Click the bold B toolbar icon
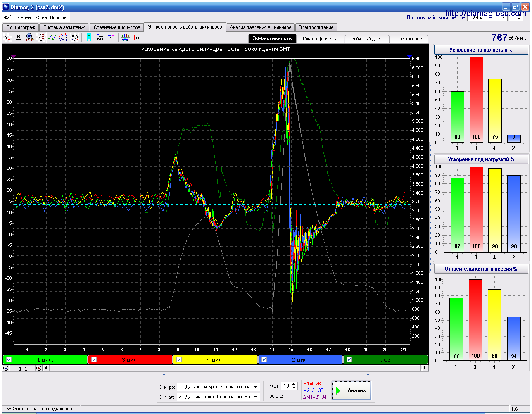532x414 pixels. tap(18, 37)
